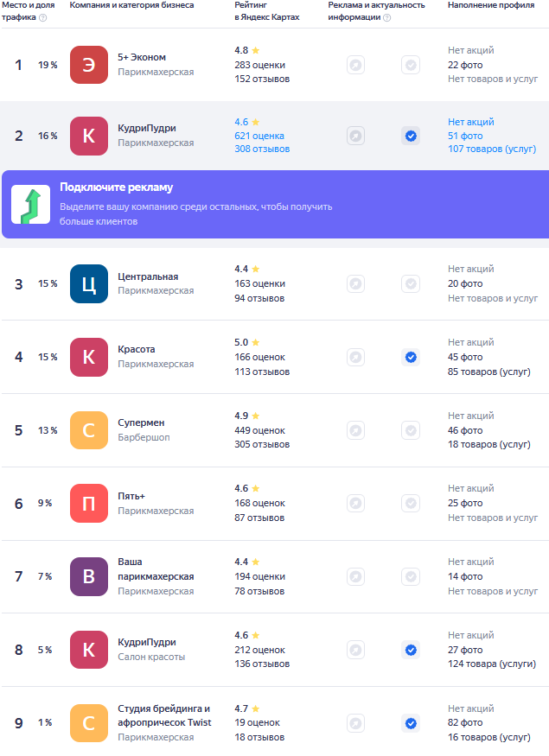Select the blue "Ц" avatar of Центральная
Image resolution: width=549 pixels, height=756 pixels.
tap(89, 283)
